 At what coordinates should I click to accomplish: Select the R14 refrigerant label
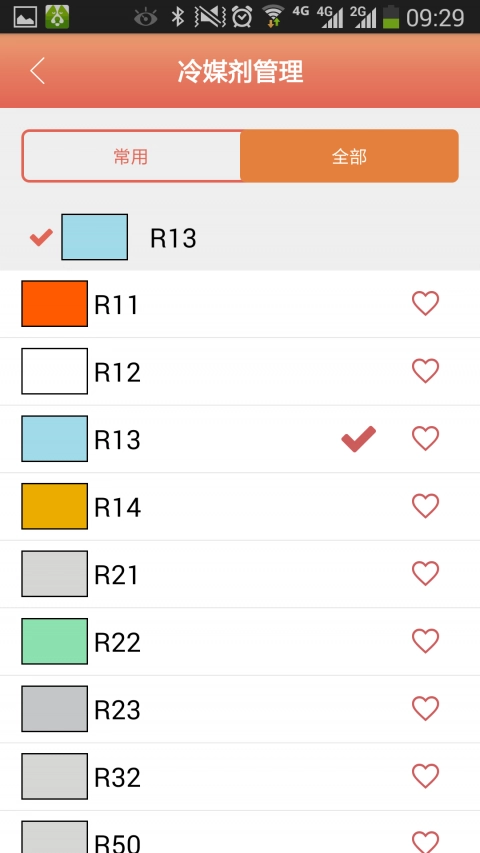(x=118, y=507)
